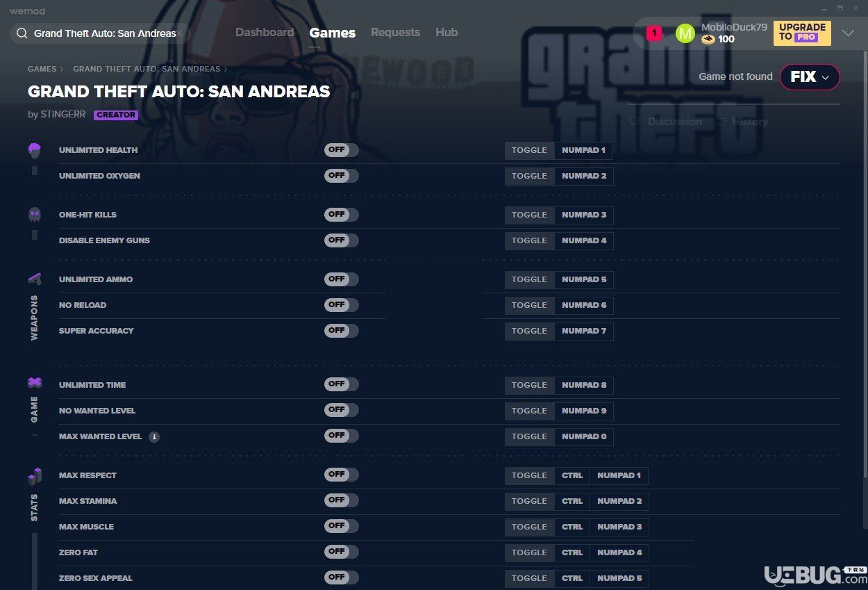Screen dimensions: 868x590
Task: Enable Disable Enemy Guns switch
Action: pyautogui.click(x=341, y=240)
